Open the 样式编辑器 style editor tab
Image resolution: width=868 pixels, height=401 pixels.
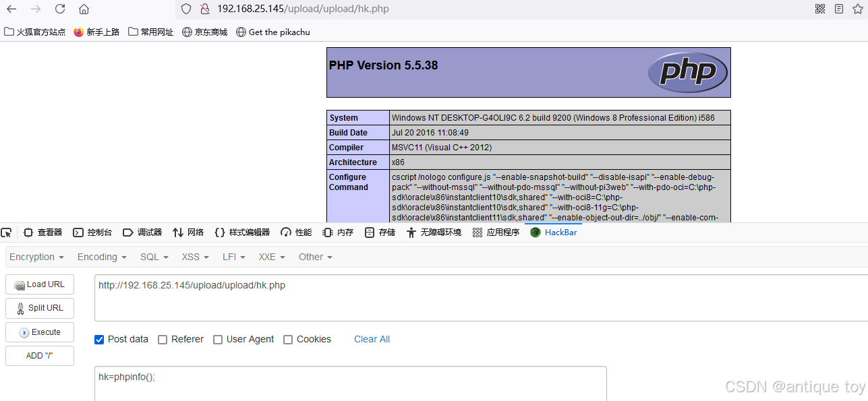point(242,233)
